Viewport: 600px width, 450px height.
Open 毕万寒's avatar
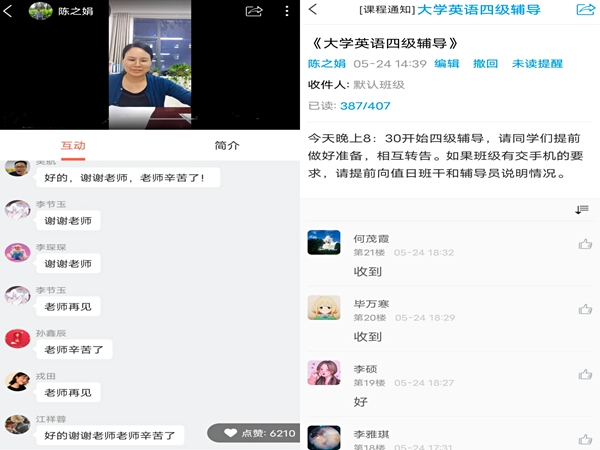click(x=324, y=307)
